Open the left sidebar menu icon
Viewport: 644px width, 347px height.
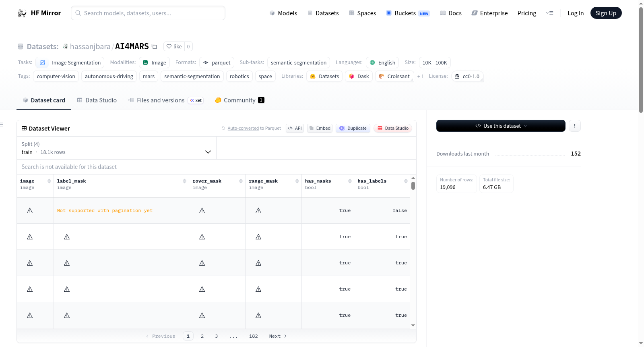click(x=2, y=125)
